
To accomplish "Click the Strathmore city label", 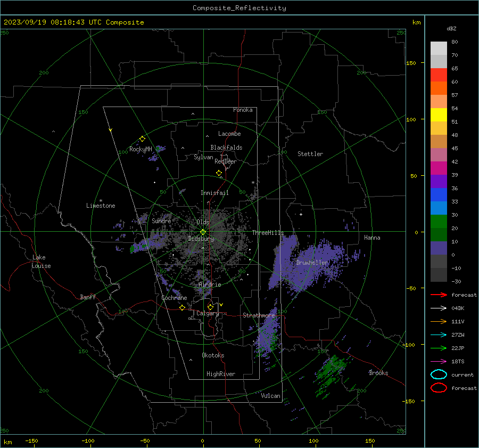I will click(259, 315).
